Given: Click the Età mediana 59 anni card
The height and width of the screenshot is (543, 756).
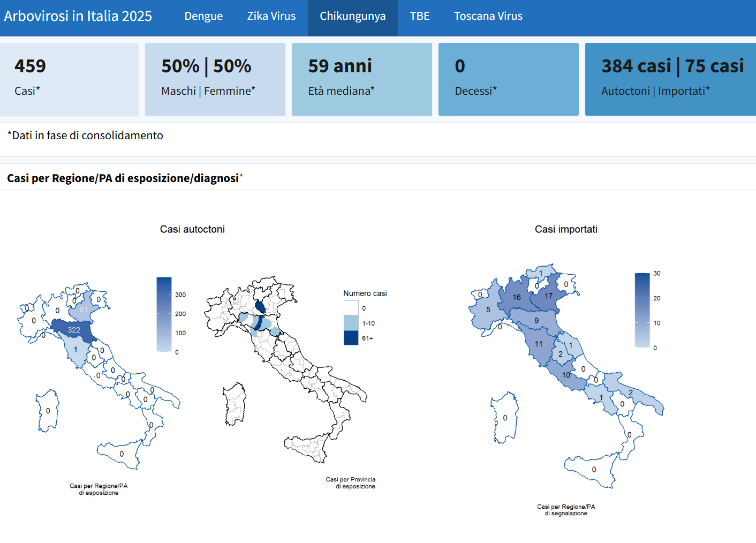Looking at the screenshot, I should point(361,79).
